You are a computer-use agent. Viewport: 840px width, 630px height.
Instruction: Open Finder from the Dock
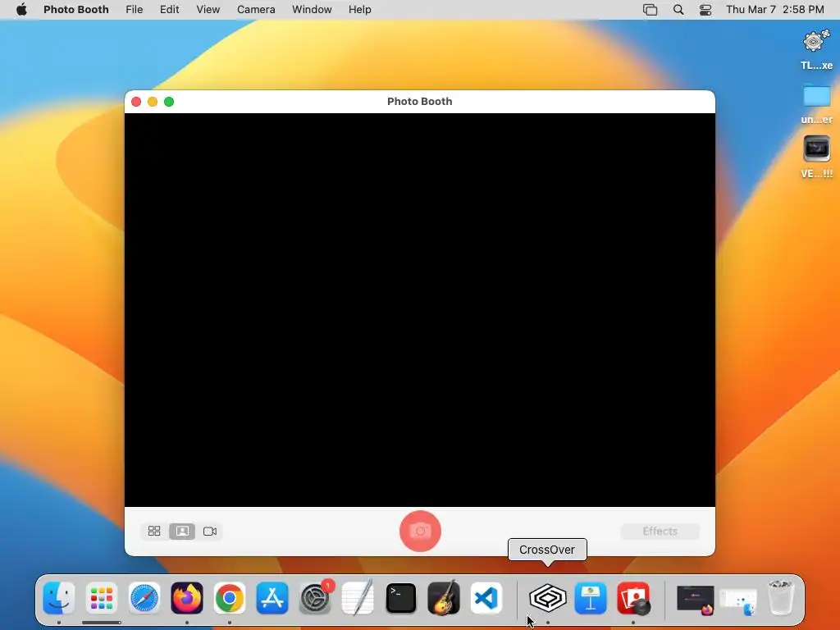pyautogui.click(x=59, y=598)
